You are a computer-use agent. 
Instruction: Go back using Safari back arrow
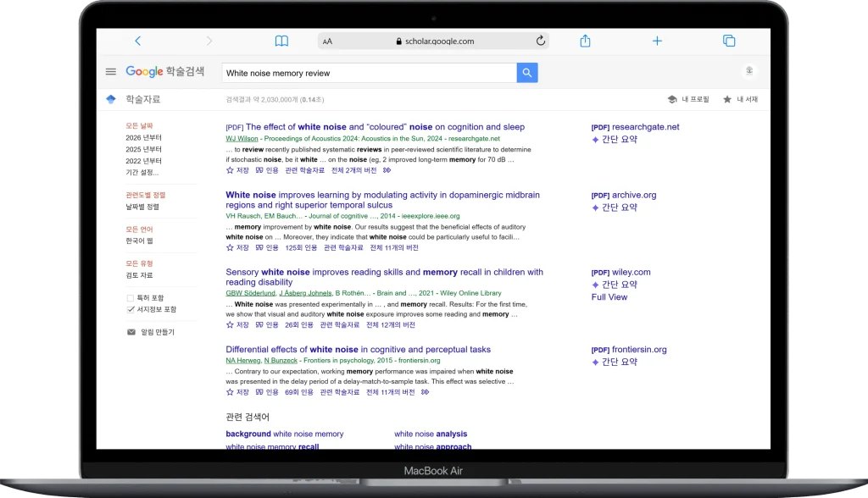[x=138, y=41]
